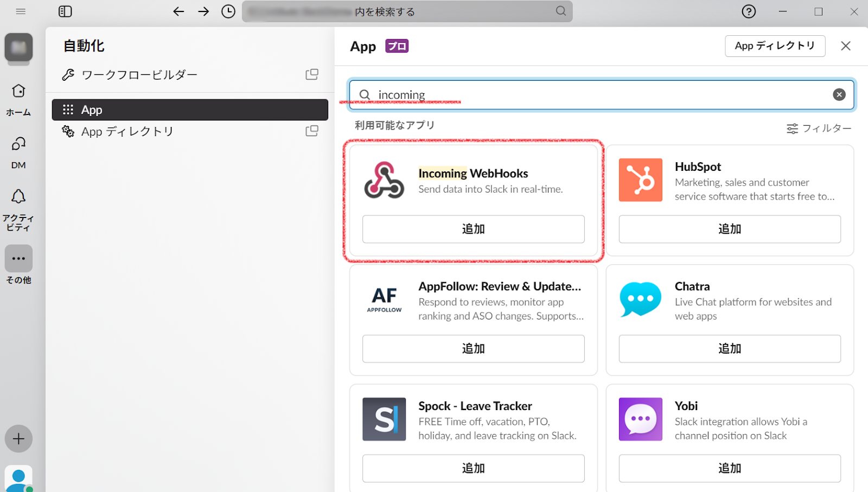Image resolution: width=868 pixels, height=492 pixels.
Task: Click the プロ plan badge
Action: (x=397, y=46)
